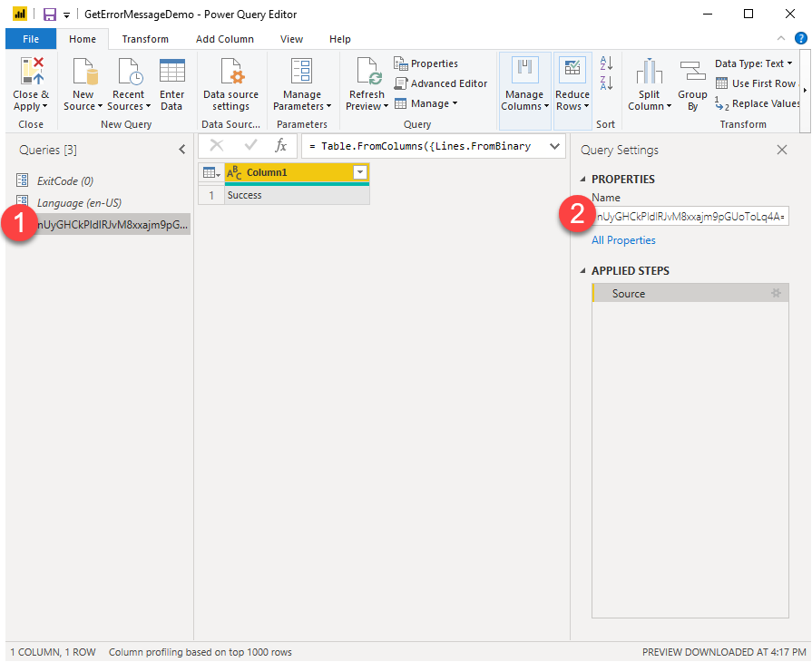This screenshot has height=662, width=812.
Task: Collapse the APPLIED STEPS section
Action: (582, 271)
